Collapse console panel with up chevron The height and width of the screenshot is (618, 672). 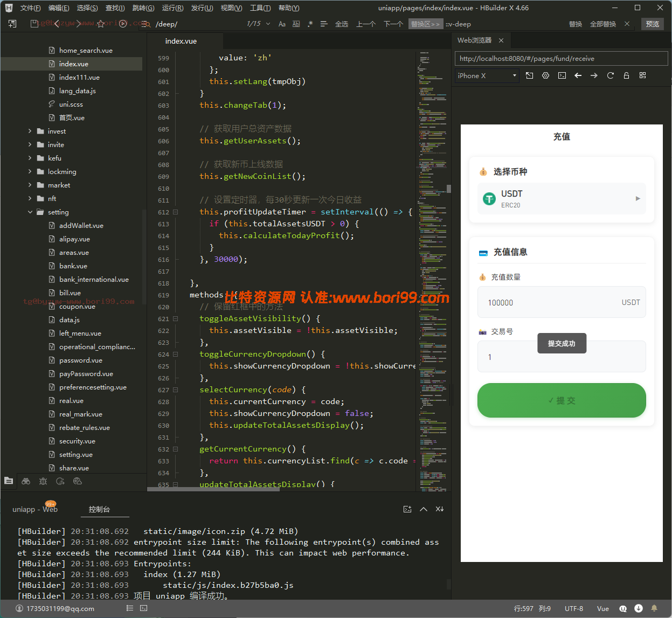pyautogui.click(x=424, y=509)
